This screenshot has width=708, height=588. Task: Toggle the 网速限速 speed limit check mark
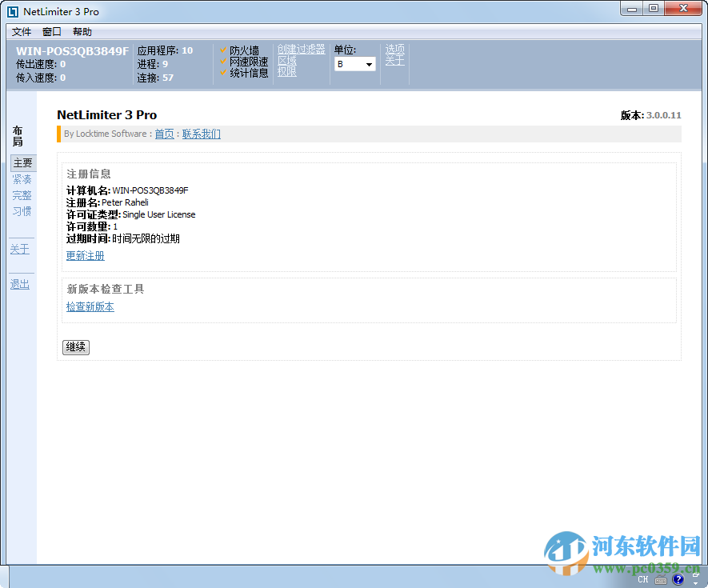(x=222, y=61)
